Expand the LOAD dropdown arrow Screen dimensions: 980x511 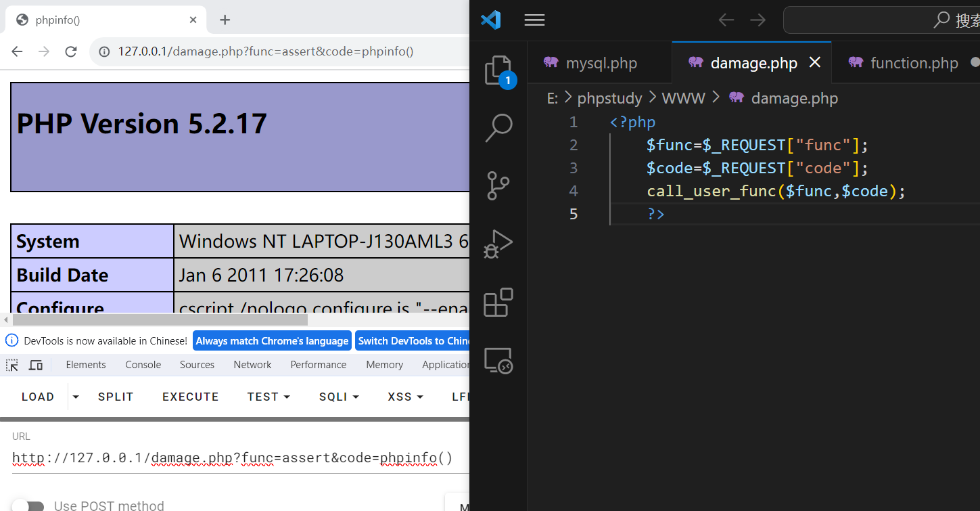tap(76, 397)
